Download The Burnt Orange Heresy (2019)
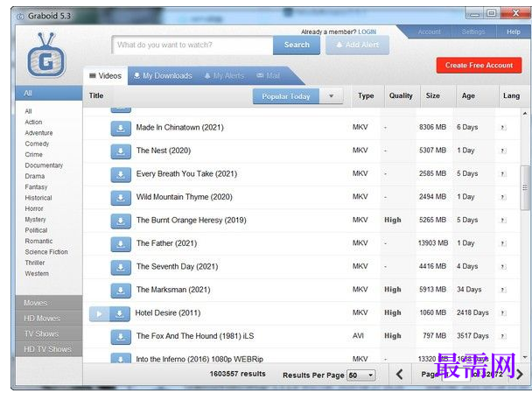Screen dimensions: 532x393 coord(121,221)
